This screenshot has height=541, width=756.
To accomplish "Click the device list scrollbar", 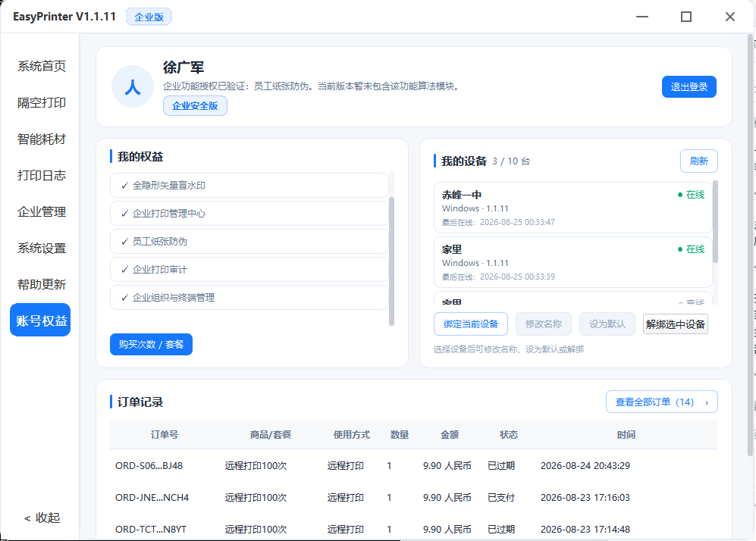I will (715, 221).
